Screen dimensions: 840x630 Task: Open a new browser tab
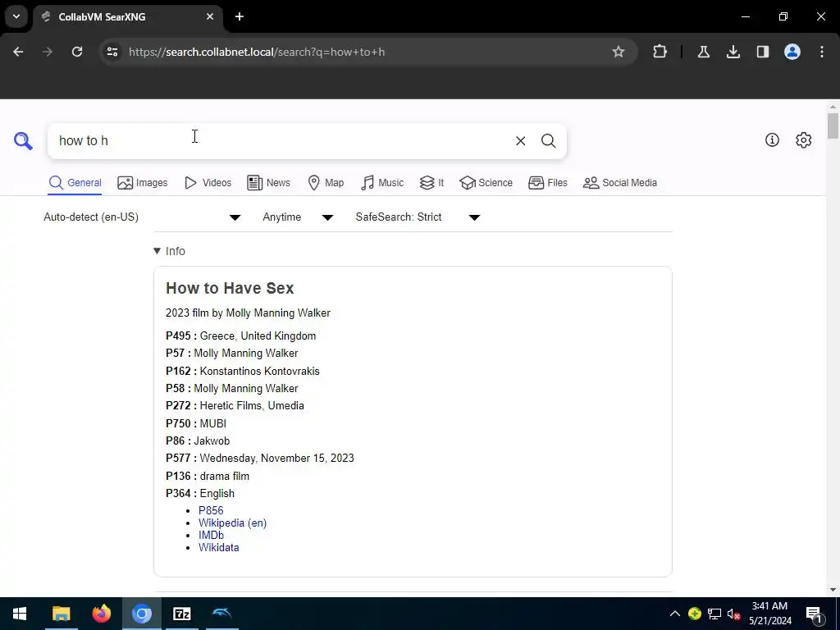click(x=240, y=16)
